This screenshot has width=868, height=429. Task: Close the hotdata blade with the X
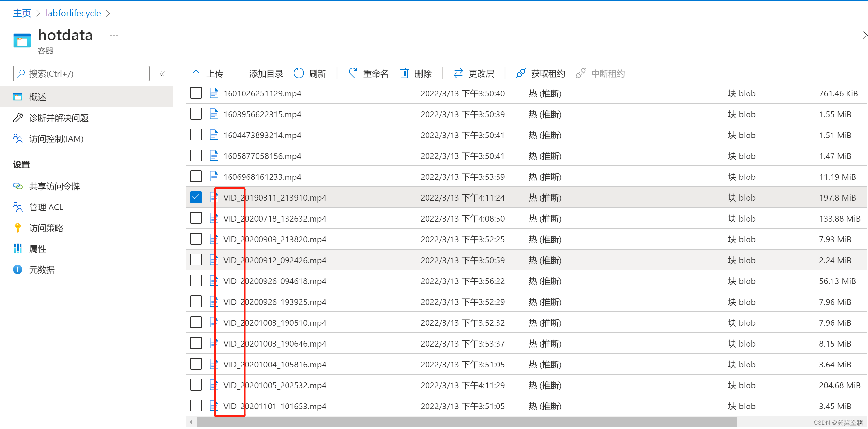(865, 35)
